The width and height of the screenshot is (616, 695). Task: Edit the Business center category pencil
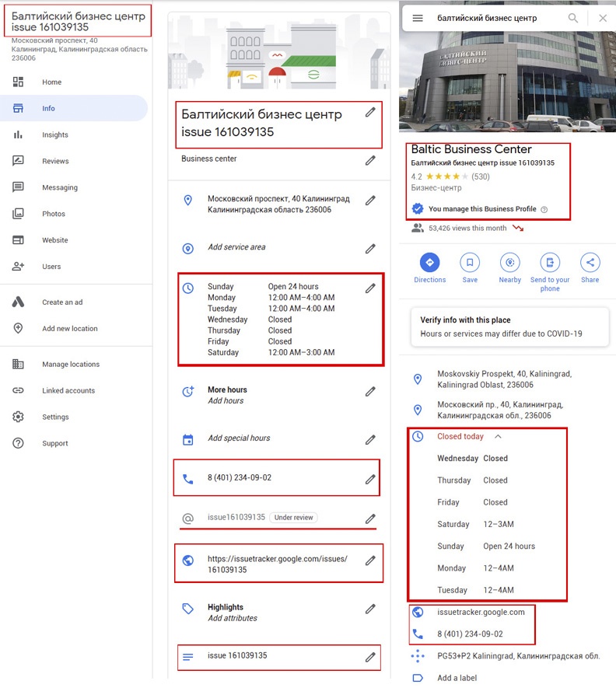point(370,160)
